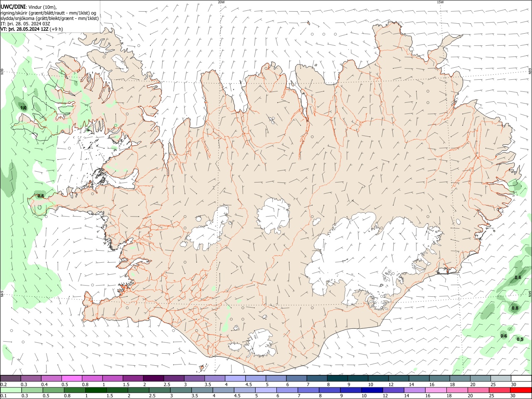Pick the lower-row swatch between 6 and 7
Image resolution: width=532 pixels, height=399 pixels.
point(287,390)
